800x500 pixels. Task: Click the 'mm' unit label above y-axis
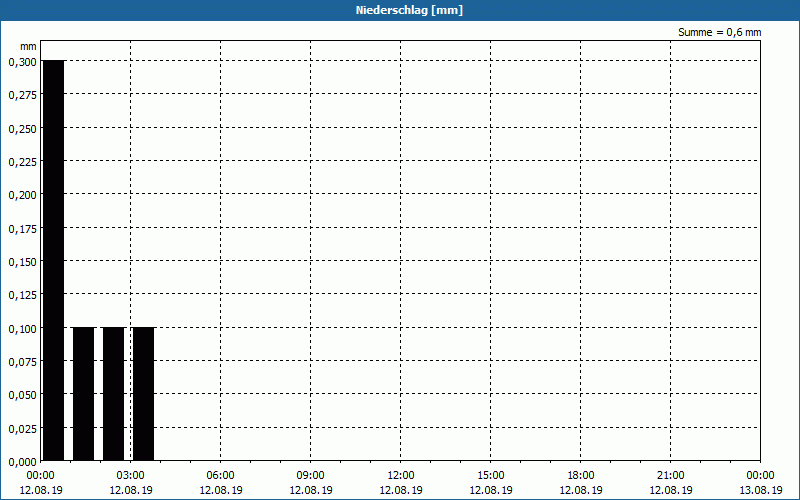(28, 46)
